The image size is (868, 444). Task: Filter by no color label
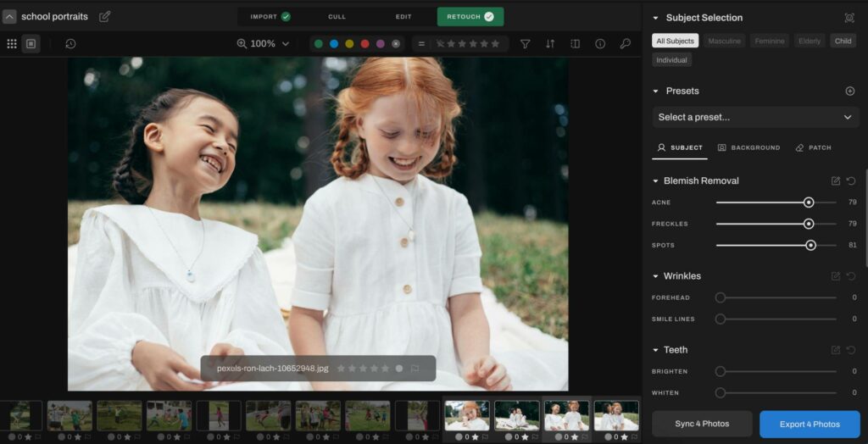tap(396, 44)
